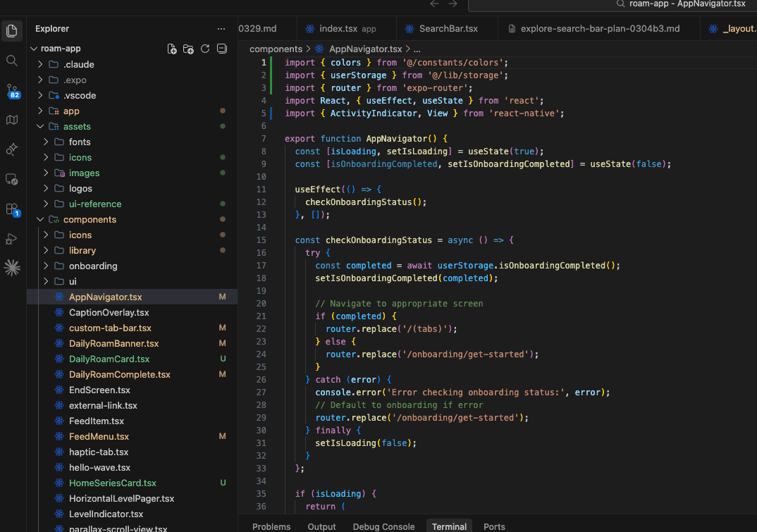The height and width of the screenshot is (532, 757).
Task: Click the components breadcrumb in editor path
Action: pos(276,49)
